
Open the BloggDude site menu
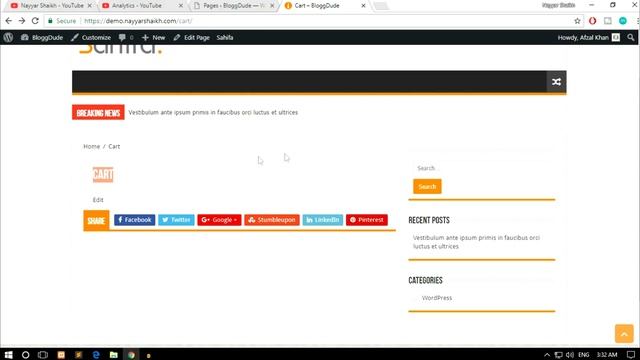pyautogui.click(x=42, y=38)
